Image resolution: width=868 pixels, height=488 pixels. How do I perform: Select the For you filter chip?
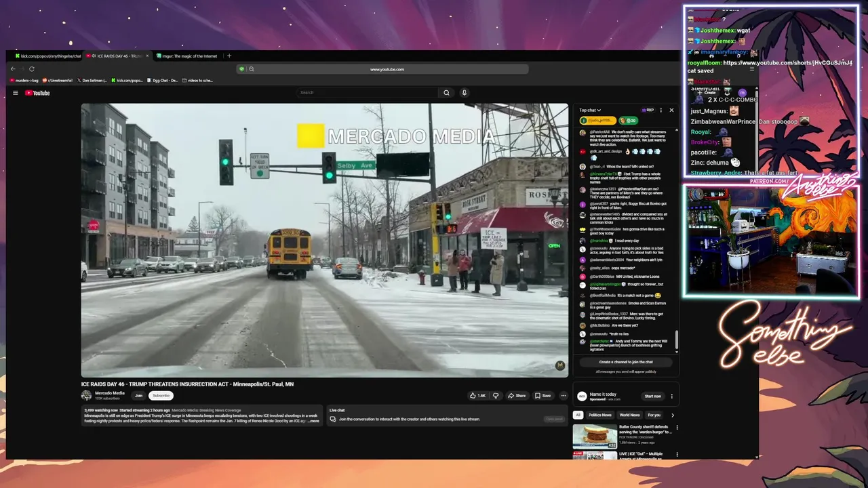(654, 415)
